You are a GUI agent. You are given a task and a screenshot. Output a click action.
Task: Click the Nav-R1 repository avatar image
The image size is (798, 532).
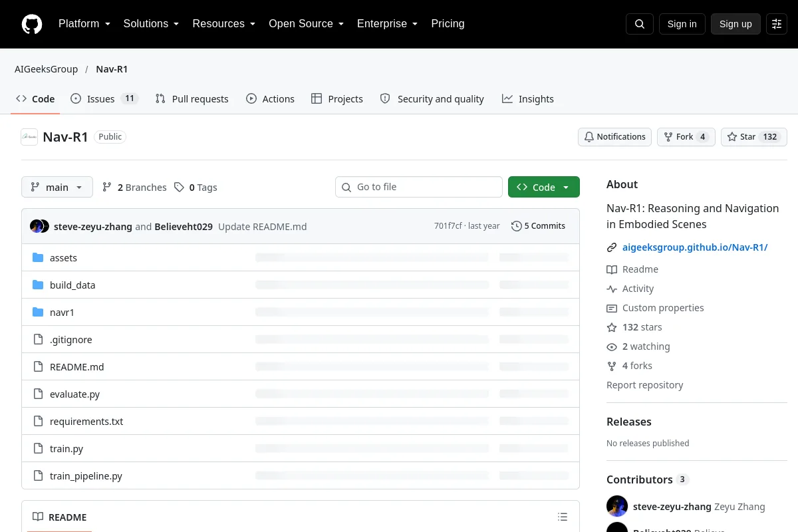[x=29, y=137]
